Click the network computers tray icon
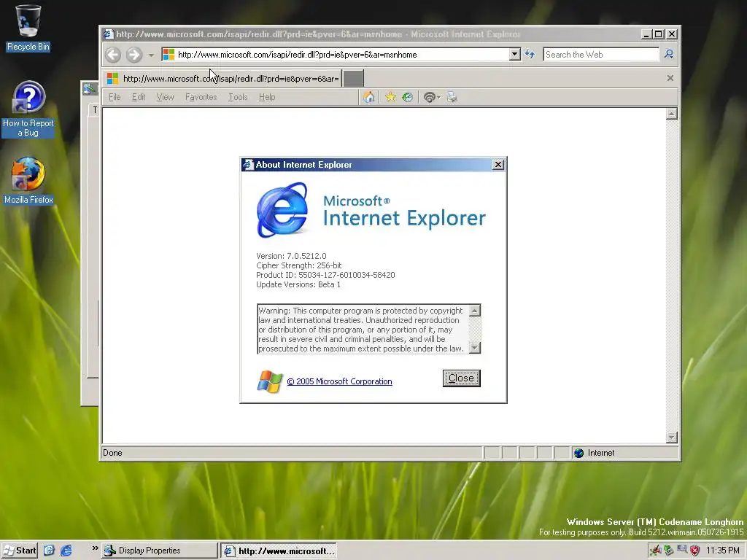This screenshot has width=747, height=560. point(682,550)
